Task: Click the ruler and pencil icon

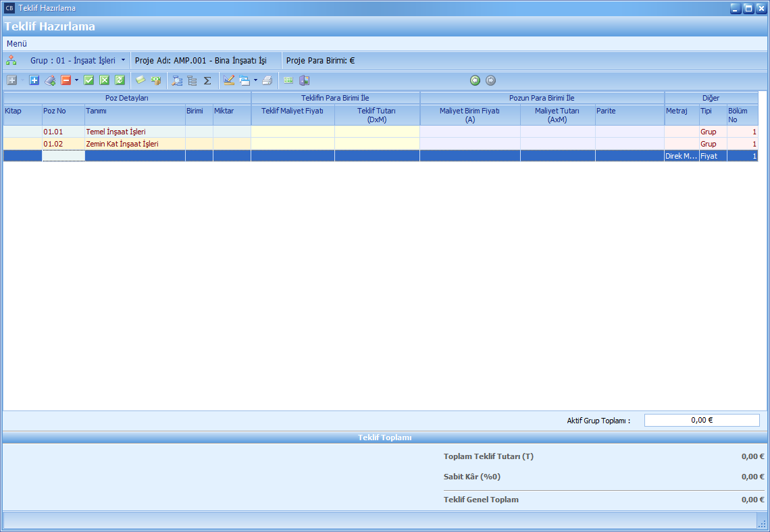Action: pyautogui.click(x=228, y=80)
